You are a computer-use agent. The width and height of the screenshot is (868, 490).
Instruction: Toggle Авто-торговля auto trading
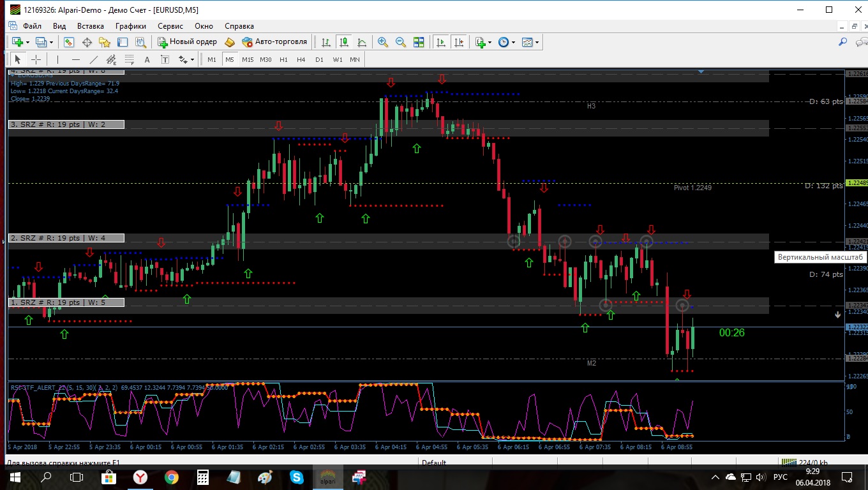274,42
